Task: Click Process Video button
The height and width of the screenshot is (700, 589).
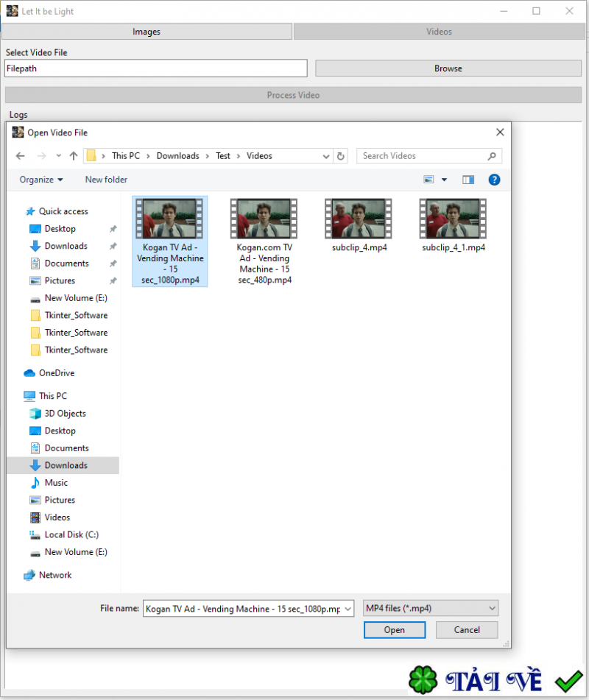Action: (293, 95)
